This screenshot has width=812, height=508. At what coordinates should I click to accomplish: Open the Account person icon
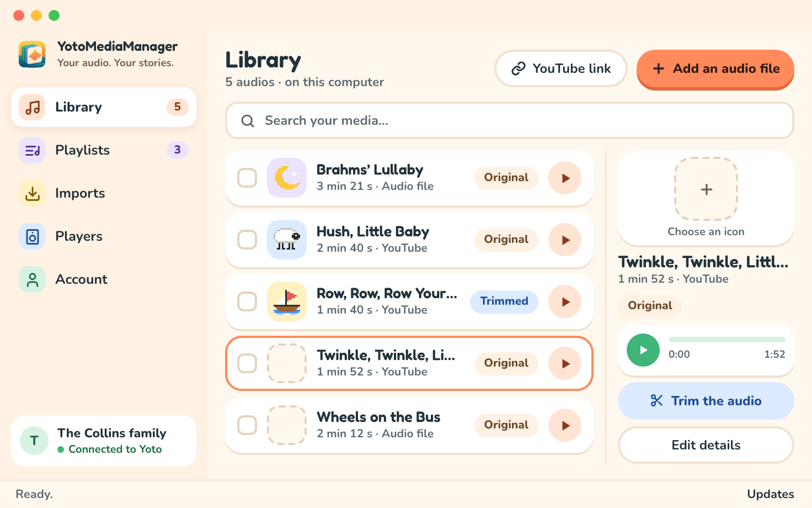[33, 279]
